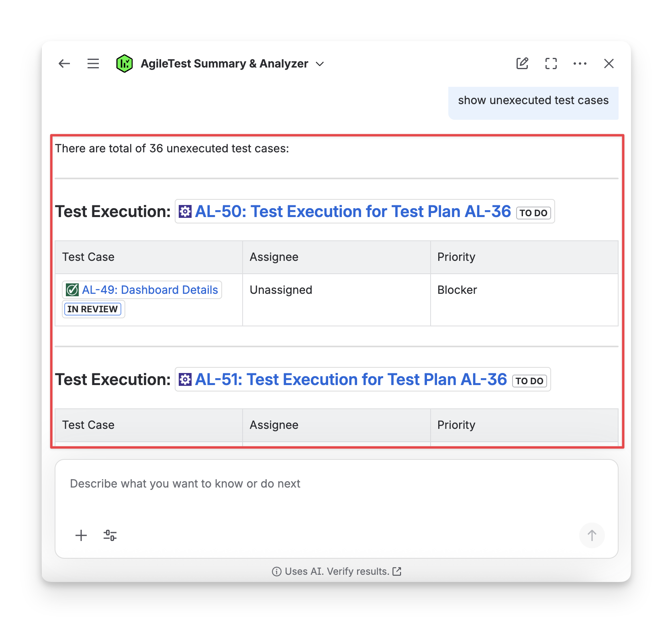The height and width of the screenshot is (623, 672).
Task: Click the back arrow icon
Action: [64, 64]
